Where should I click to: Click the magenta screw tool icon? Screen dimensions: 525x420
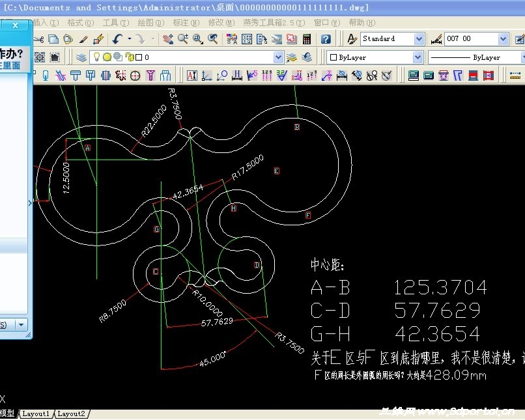point(150,76)
